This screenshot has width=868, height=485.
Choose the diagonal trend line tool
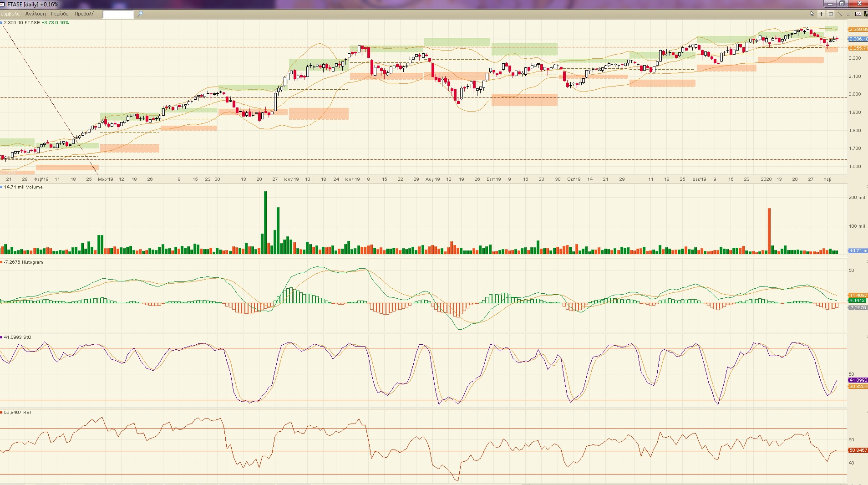(840, 14)
